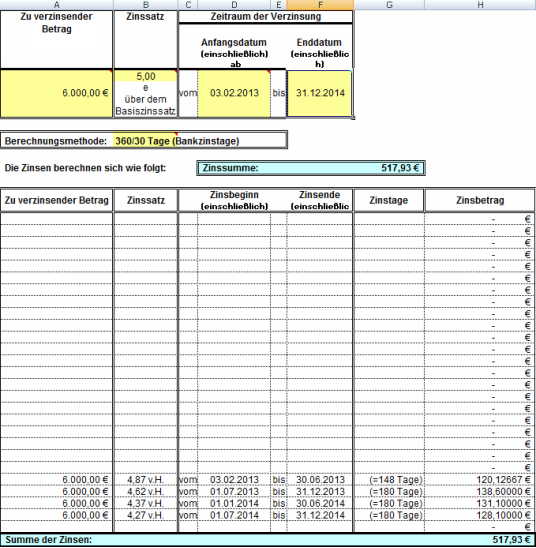
Task: Click the date cell 01.07.2014
Action: [234, 515]
